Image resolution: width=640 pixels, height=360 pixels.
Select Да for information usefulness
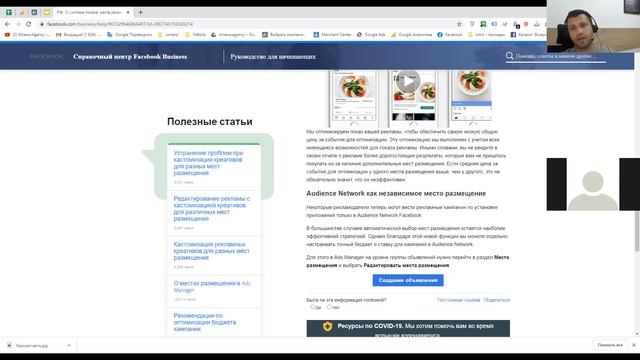[x=313, y=307]
